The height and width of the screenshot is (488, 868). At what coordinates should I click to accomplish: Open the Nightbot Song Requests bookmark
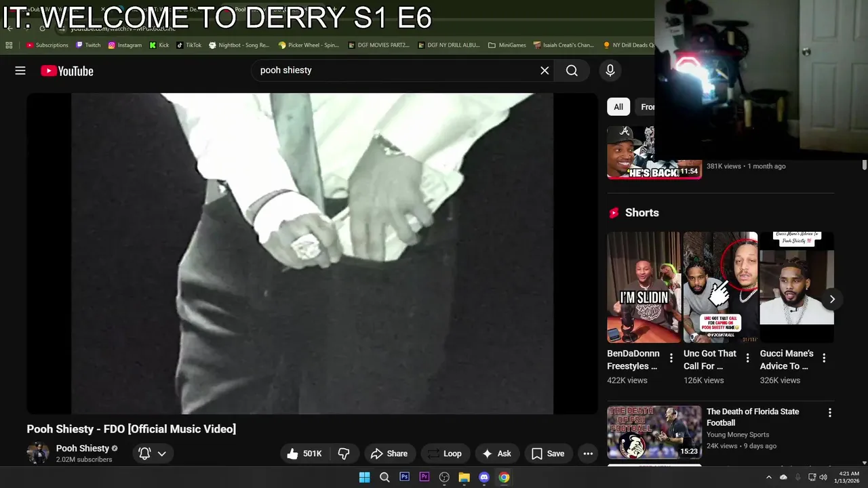239,45
